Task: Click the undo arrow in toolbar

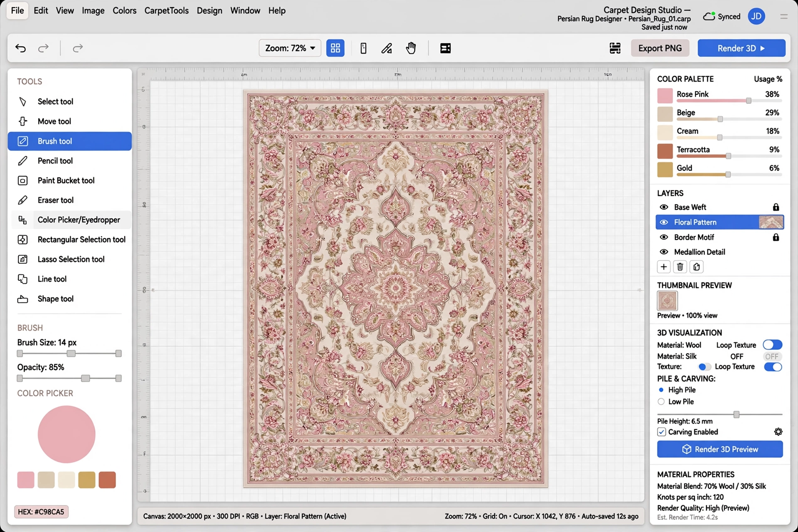Action: pyautogui.click(x=20, y=48)
